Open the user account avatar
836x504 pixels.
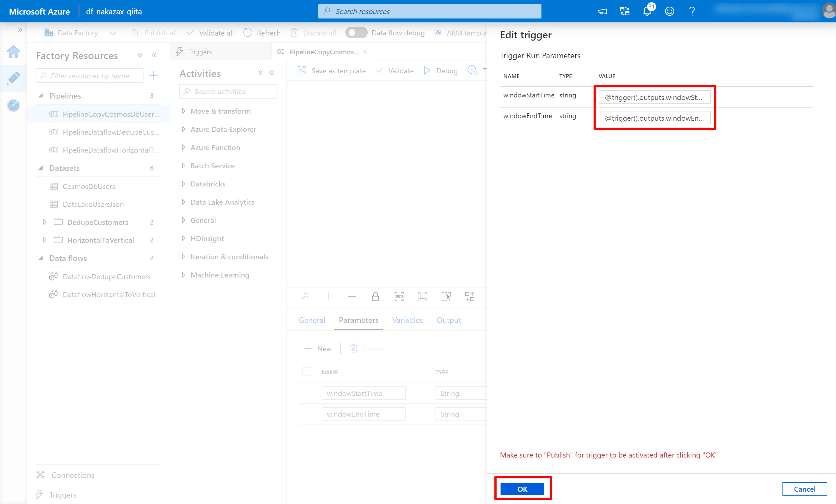(828, 11)
